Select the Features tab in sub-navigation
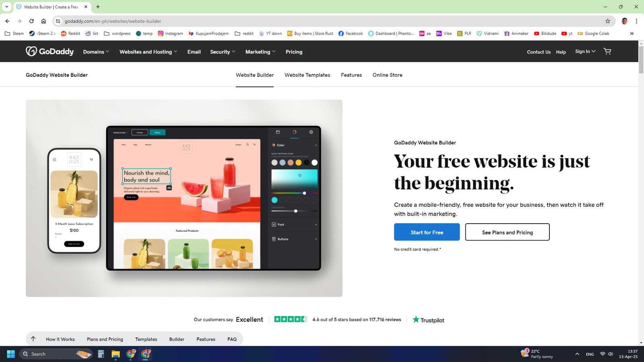Screen dimensions: 644x362 (x=351, y=75)
